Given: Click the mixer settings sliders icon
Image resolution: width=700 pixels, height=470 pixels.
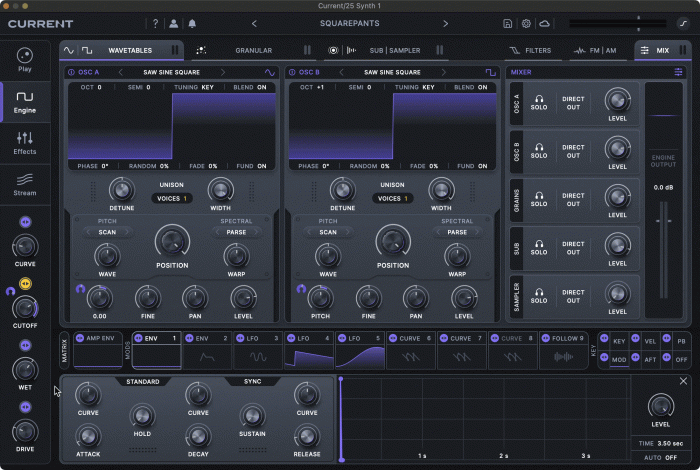Looking at the screenshot, I should tap(678, 72).
